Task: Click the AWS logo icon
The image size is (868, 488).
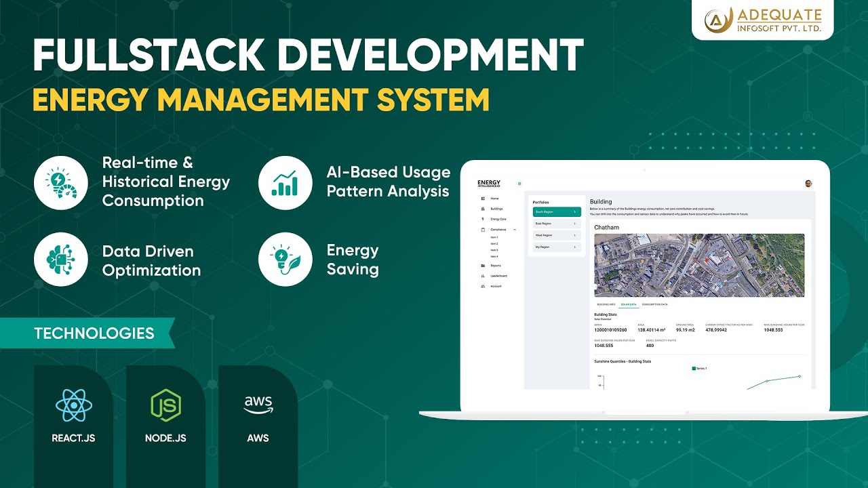Action: tap(258, 404)
